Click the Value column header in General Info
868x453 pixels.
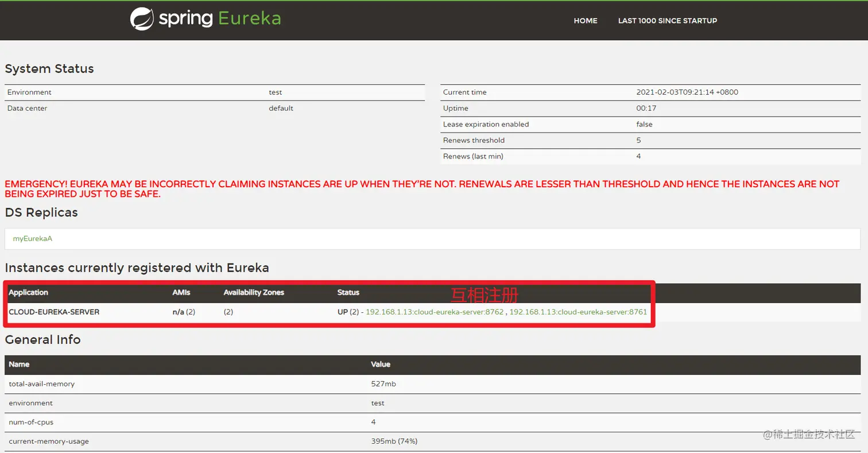pos(381,364)
